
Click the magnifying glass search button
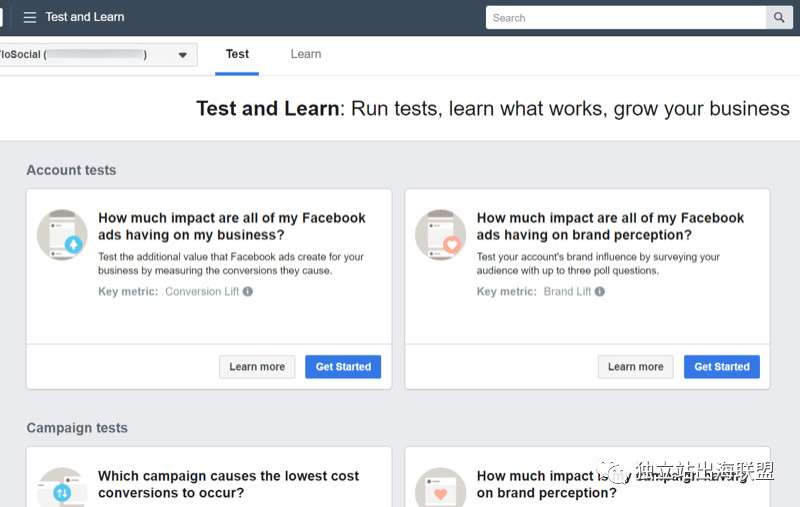pos(780,17)
